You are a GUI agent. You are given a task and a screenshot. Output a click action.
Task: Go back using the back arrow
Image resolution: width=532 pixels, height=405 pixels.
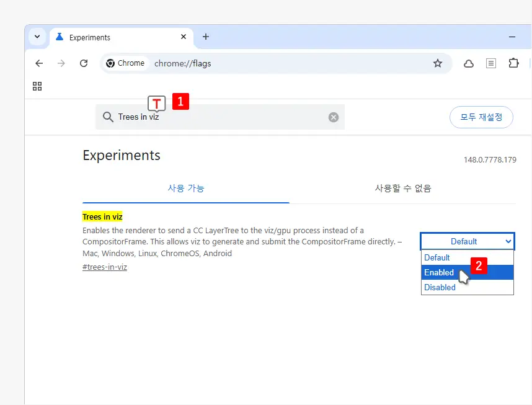39,63
